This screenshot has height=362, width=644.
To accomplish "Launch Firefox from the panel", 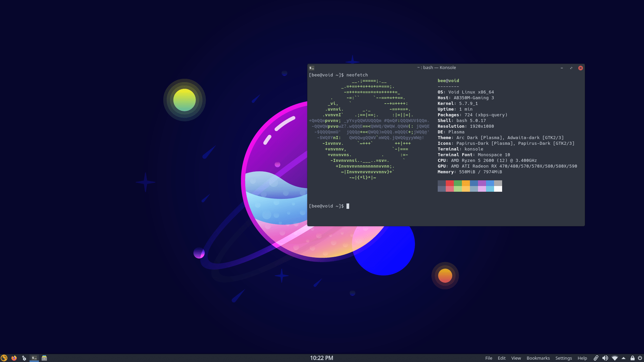I will [x=14, y=358].
